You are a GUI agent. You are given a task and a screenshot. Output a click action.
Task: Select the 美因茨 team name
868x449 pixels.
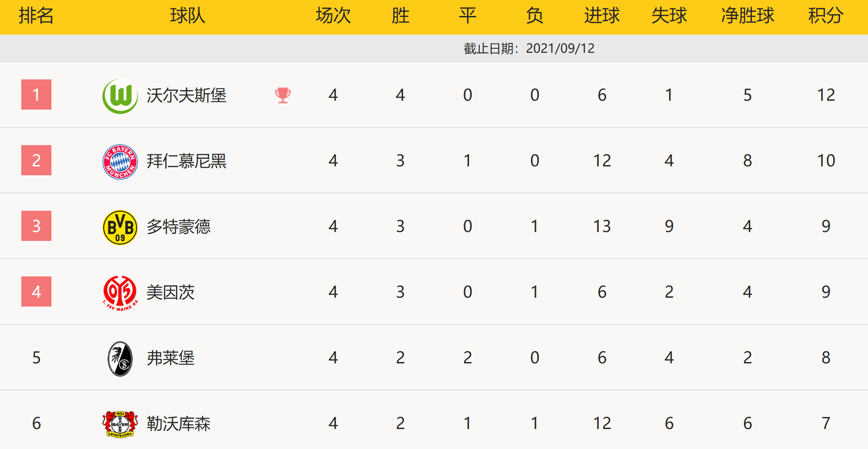tap(170, 292)
